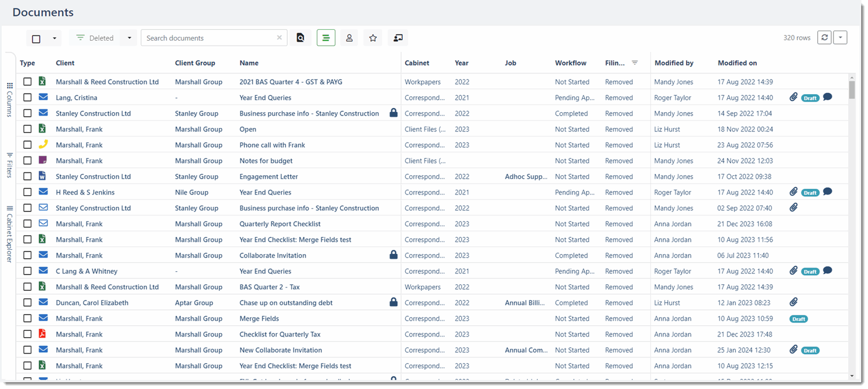Sort by Cabinet column header
This screenshot has width=868, height=389.
[417, 63]
